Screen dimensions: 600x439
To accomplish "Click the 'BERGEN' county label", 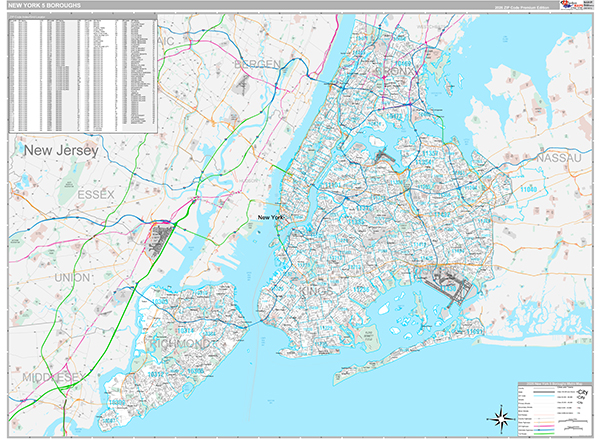I will click(257, 64).
